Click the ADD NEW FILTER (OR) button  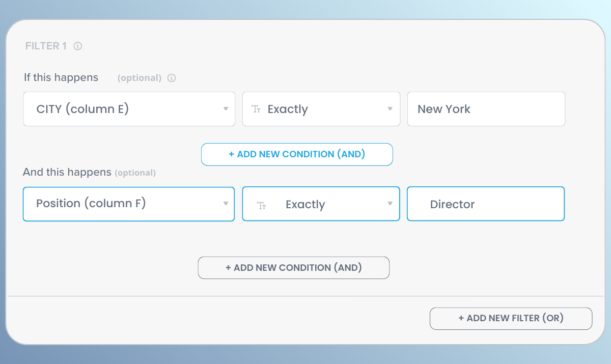pos(511,318)
